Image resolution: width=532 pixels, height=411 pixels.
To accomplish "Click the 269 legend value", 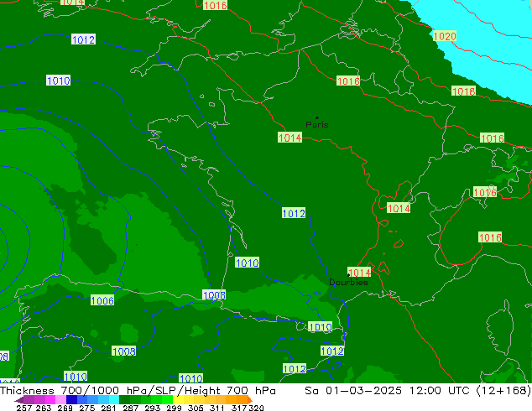I will point(65,408).
